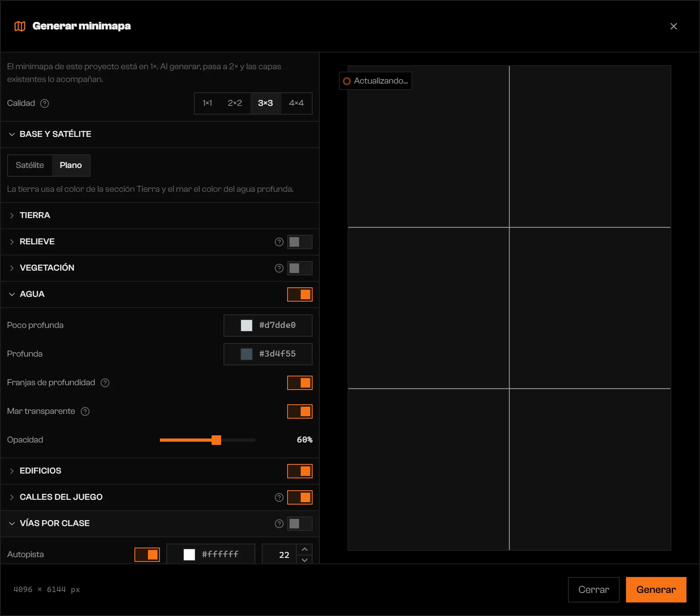
Task: Enable the VEGETACIÓN toggle
Action: coord(300,268)
